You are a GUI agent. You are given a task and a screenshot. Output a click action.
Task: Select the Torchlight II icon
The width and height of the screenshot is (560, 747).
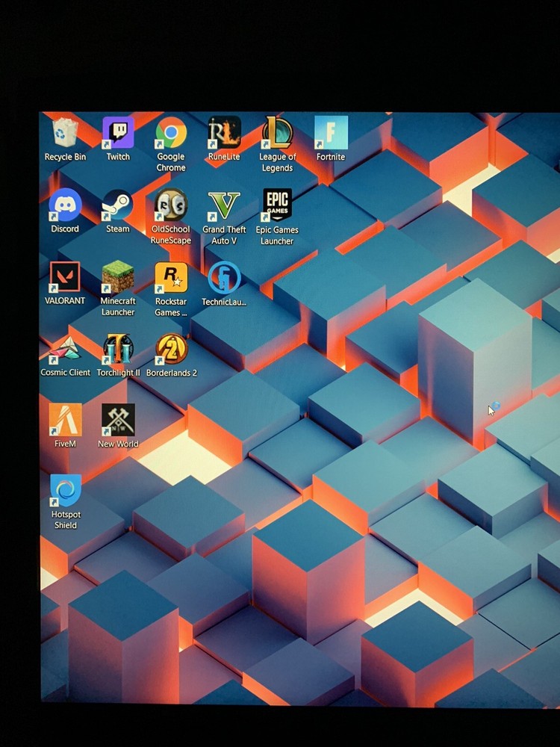pyautogui.click(x=118, y=349)
